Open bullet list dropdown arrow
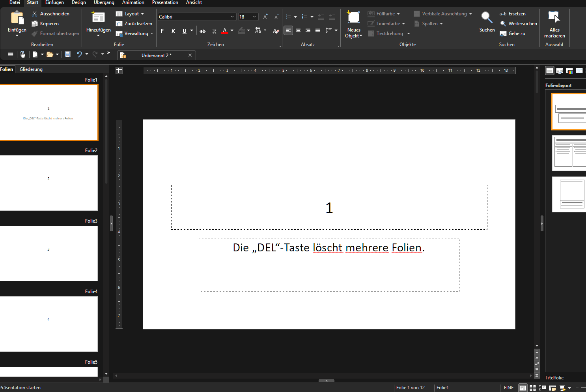 [x=295, y=17]
